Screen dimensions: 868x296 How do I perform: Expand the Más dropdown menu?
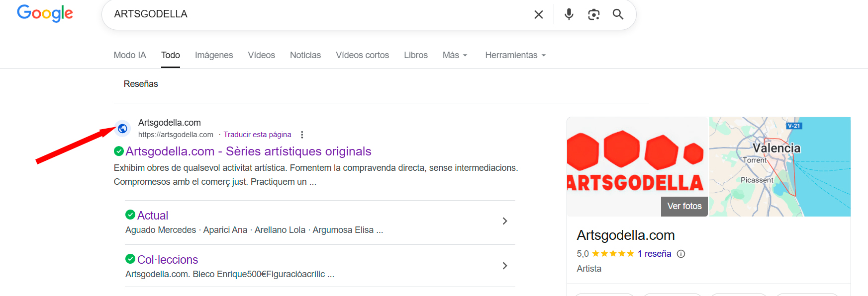pos(455,55)
